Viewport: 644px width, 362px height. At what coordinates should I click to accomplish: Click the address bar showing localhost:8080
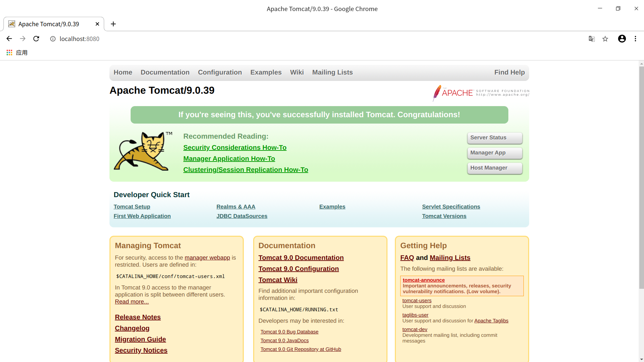click(79, 39)
